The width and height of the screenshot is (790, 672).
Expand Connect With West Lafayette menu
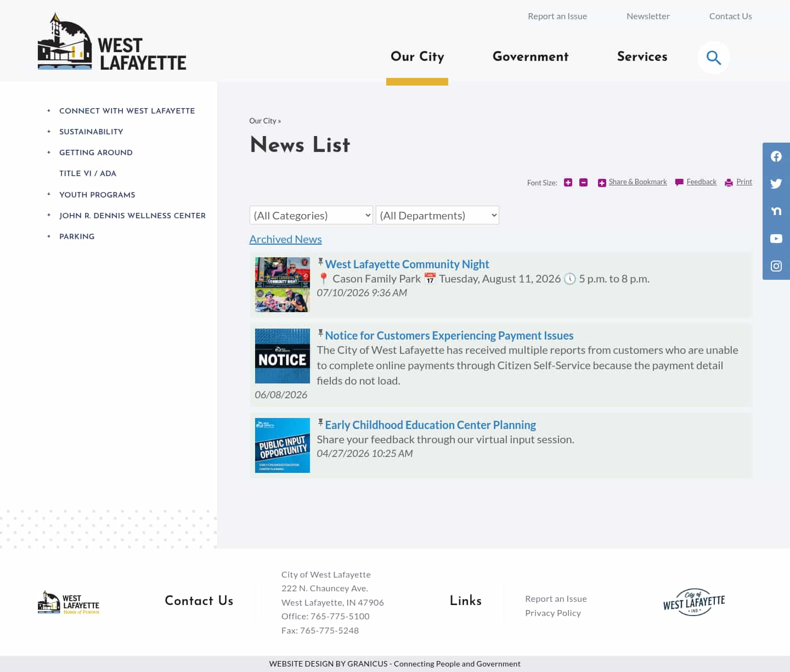click(49, 111)
